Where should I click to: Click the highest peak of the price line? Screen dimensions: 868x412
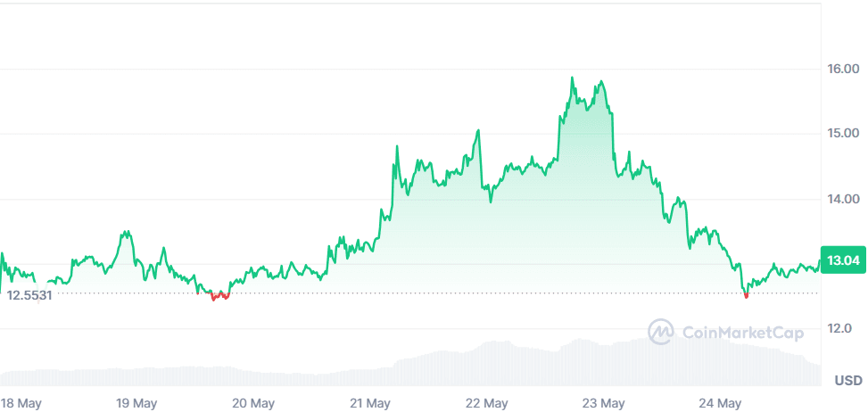(572, 78)
